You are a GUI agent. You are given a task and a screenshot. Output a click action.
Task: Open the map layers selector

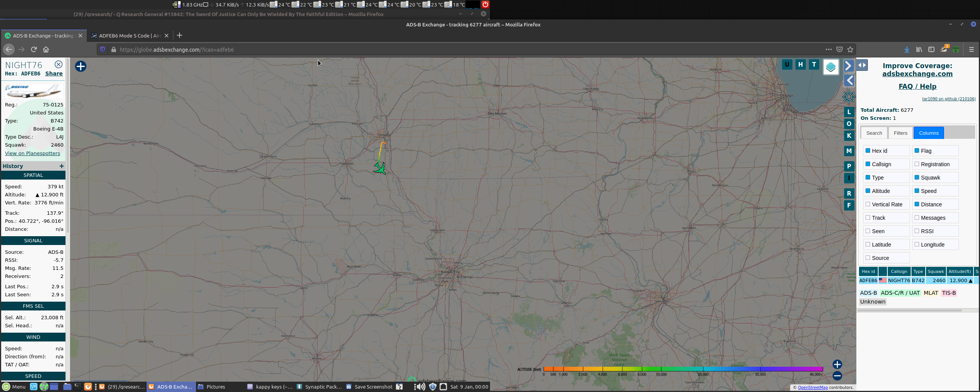(x=831, y=67)
